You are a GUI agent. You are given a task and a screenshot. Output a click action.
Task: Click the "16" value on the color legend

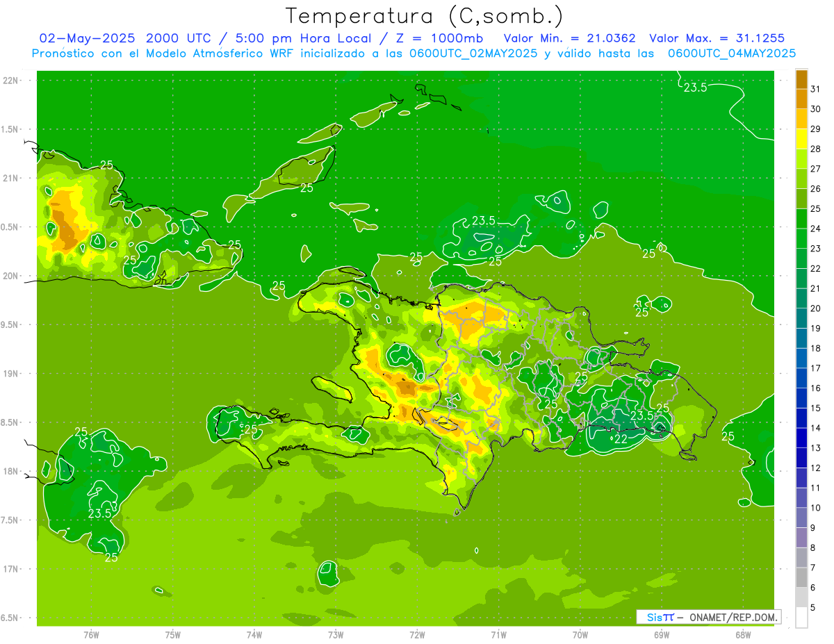point(815,388)
